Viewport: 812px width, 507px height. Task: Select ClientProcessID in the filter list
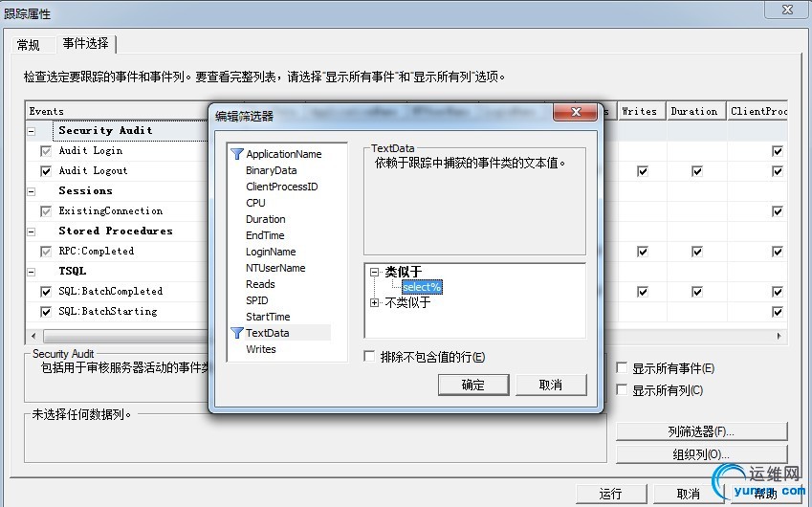pos(282,187)
